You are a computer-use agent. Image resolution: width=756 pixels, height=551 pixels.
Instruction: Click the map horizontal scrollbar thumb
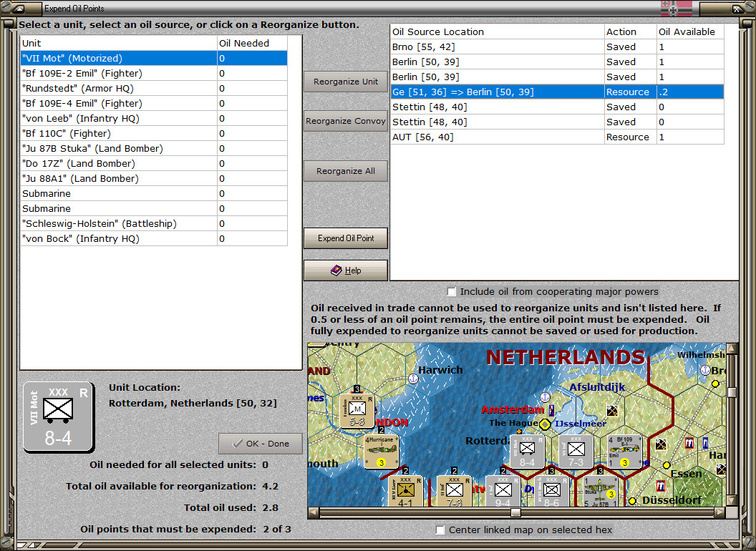(x=516, y=512)
